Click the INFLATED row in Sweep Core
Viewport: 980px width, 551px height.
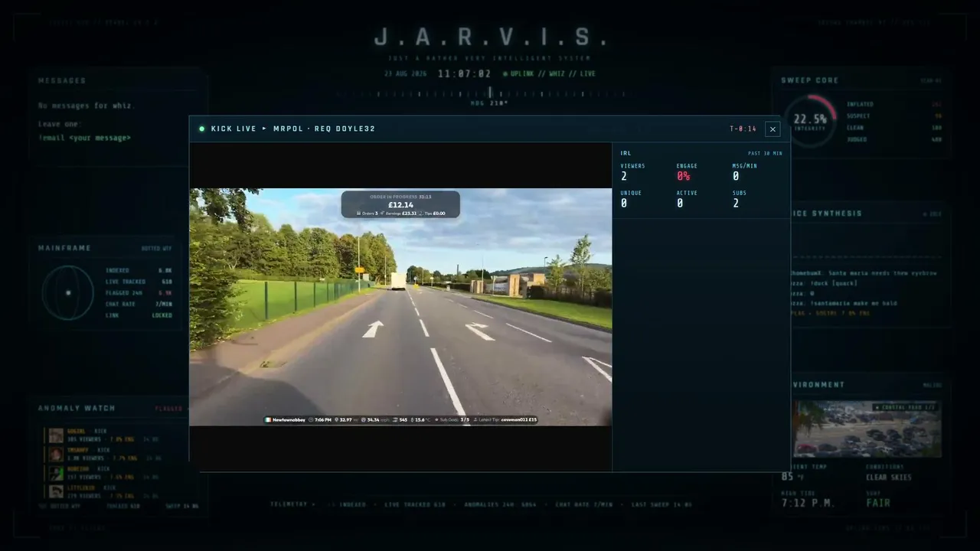[x=894, y=105]
